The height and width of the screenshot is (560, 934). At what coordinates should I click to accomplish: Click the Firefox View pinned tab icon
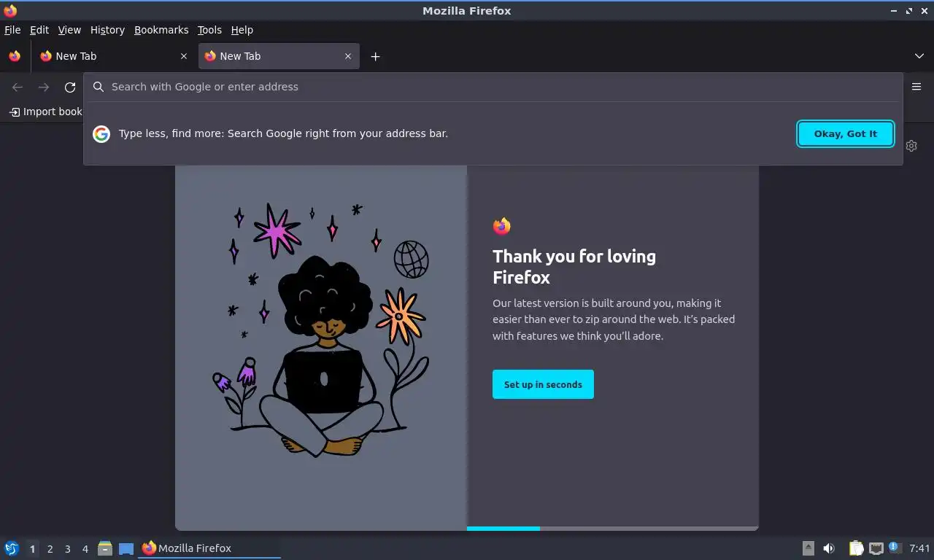pyautogui.click(x=15, y=56)
